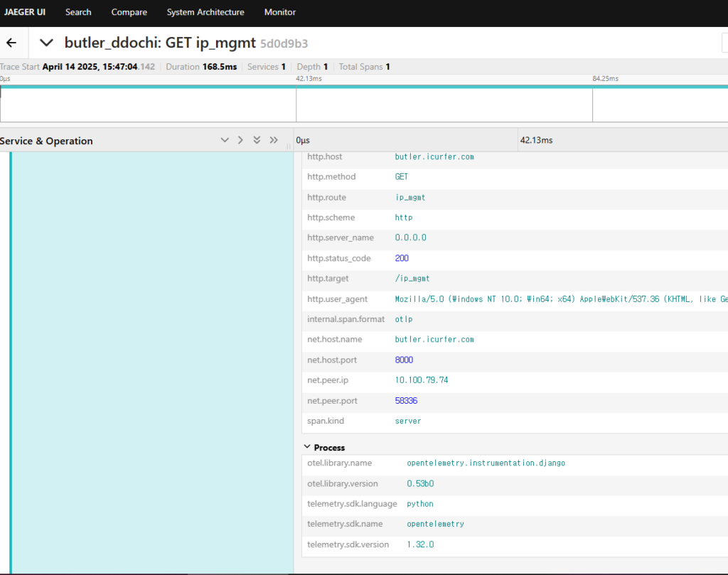Click the back arrow to return to search
728x575 pixels.
click(x=11, y=43)
